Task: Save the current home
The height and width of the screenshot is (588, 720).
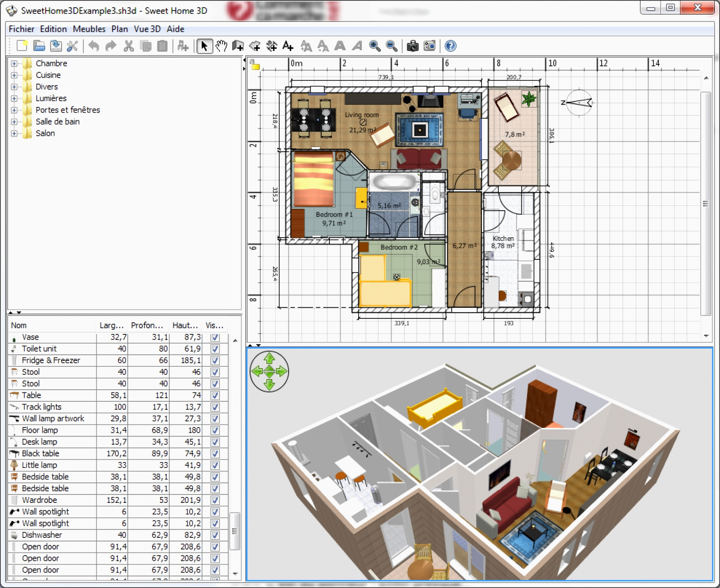Action: 56,46
